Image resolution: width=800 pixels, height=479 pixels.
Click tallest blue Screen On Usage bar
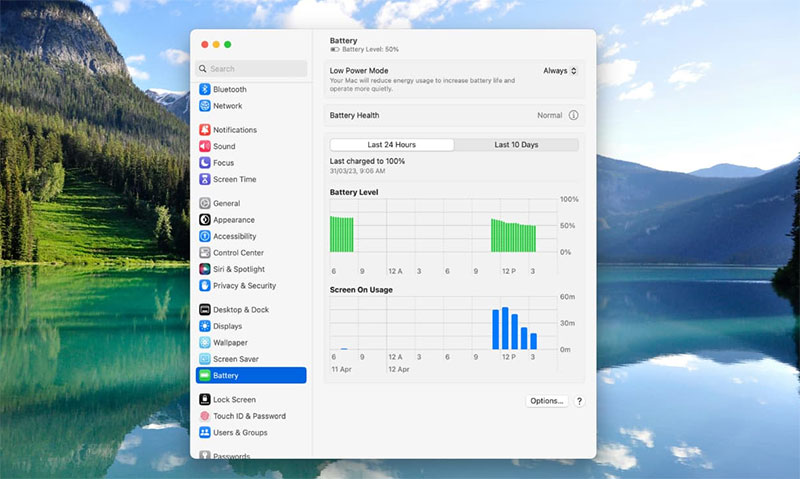(506, 328)
